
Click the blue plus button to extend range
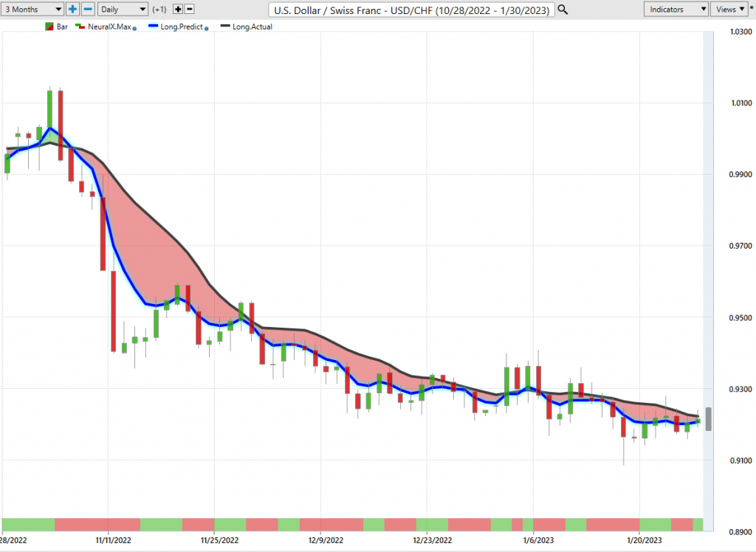tap(72, 9)
